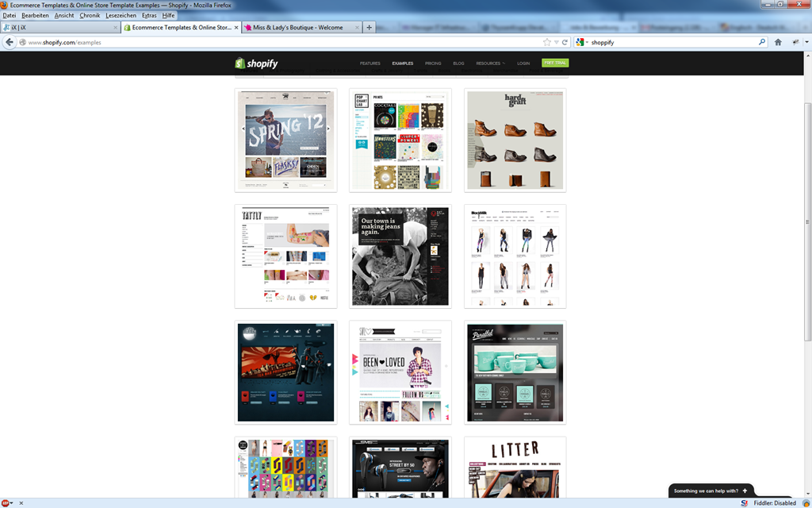Switch to the iX | iX tab

coord(60,28)
